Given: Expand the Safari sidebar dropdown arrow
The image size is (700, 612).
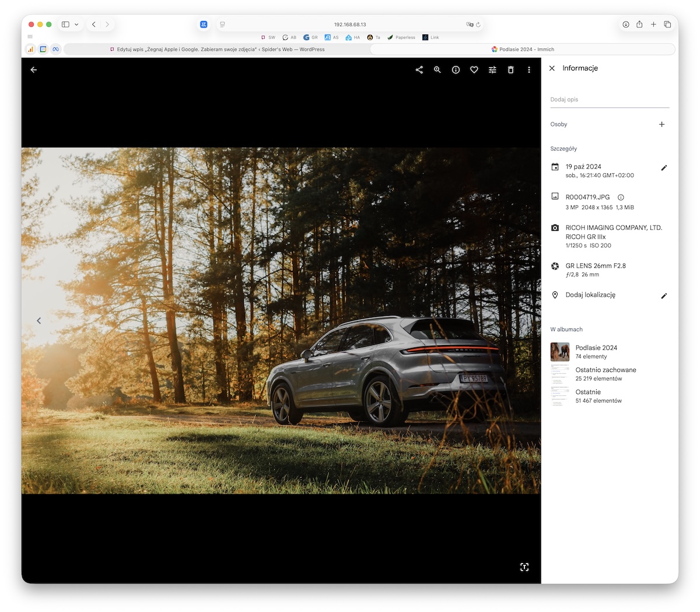Looking at the screenshot, I should [x=76, y=24].
